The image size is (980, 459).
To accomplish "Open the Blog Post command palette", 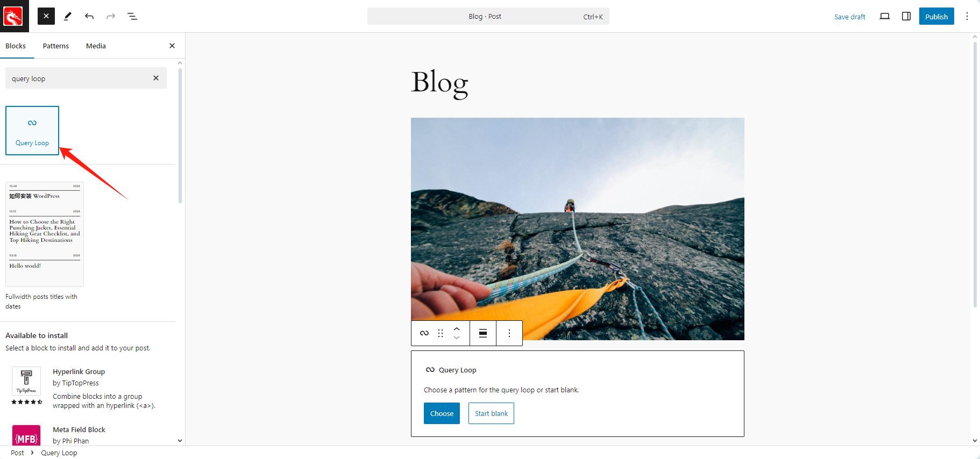I will 488,16.
